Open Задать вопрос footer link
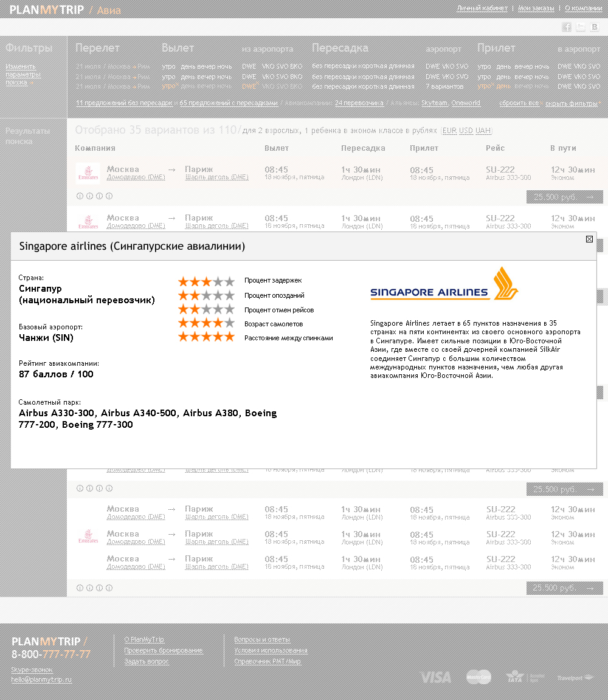 147,661
